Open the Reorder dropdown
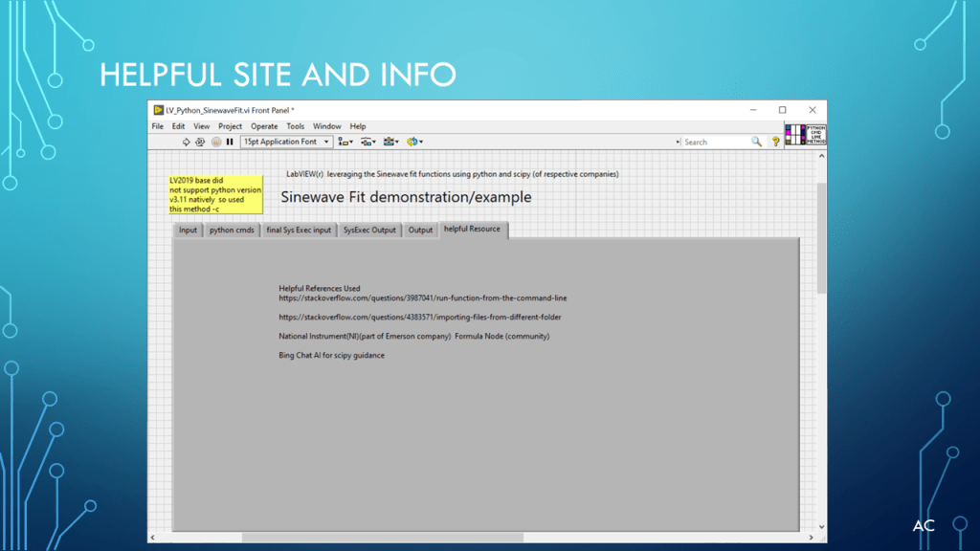The height and width of the screenshot is (551, 980). [x=414, y=142]
